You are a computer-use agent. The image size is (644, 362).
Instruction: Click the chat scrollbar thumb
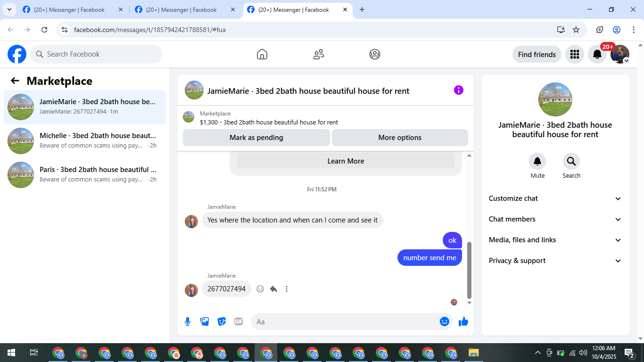tap(469, 271)
